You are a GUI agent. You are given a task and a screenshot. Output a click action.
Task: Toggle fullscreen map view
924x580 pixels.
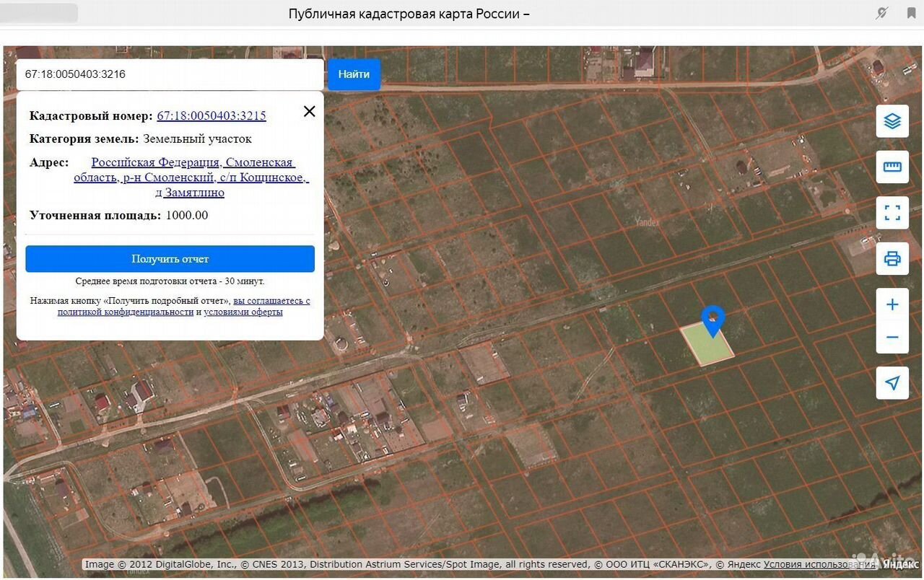coord(892,213)
